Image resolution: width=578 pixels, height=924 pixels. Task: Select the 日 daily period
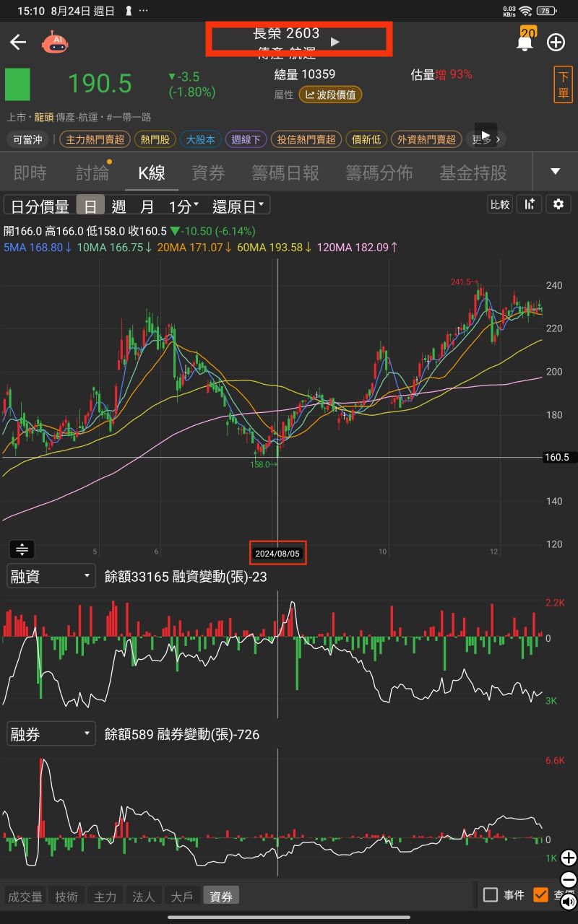pyautogui.click(x=90, y=206)
